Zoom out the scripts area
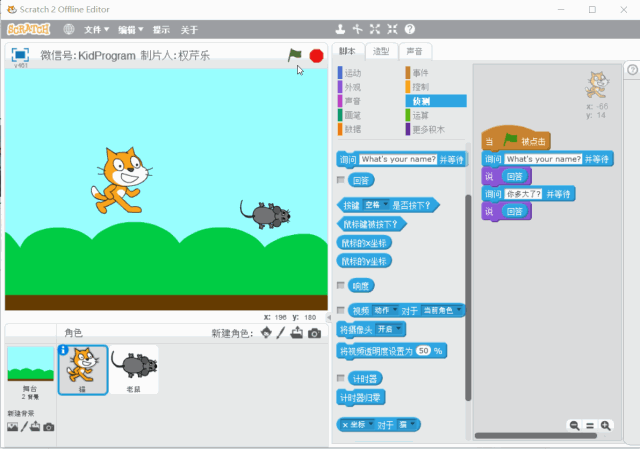 coord(574,426)
